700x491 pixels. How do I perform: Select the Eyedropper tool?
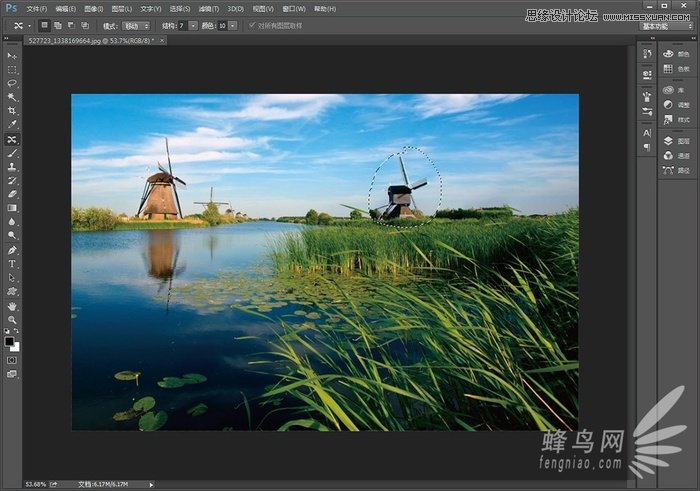[12, 124]
